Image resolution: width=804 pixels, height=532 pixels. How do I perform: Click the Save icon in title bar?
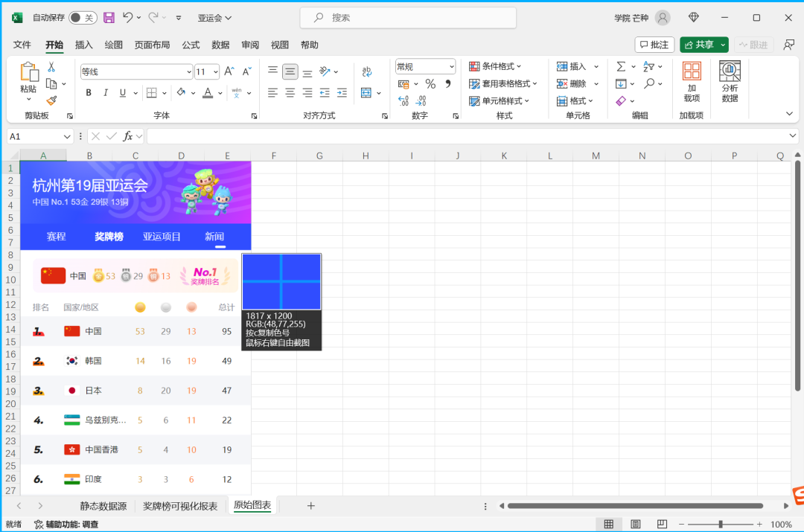(x=109, y=17)
